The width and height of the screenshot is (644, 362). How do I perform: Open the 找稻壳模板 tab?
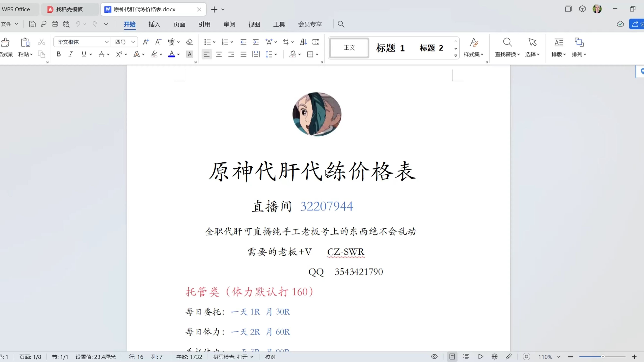point(69,9)
